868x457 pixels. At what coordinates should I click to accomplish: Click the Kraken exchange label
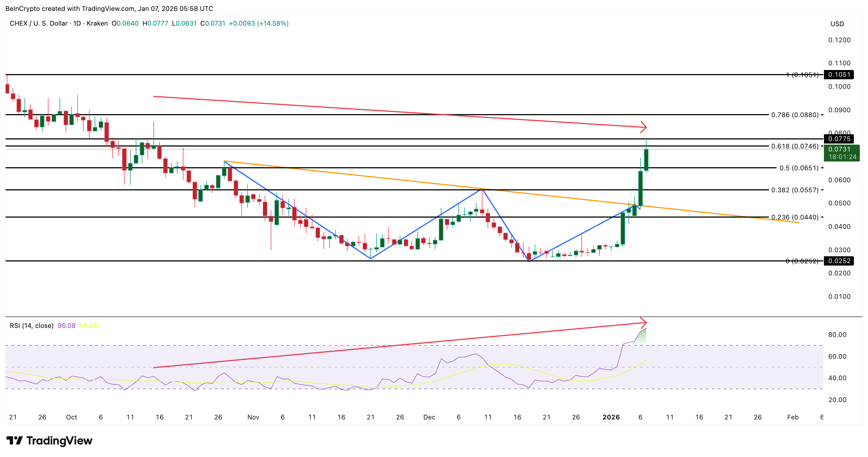98,24
